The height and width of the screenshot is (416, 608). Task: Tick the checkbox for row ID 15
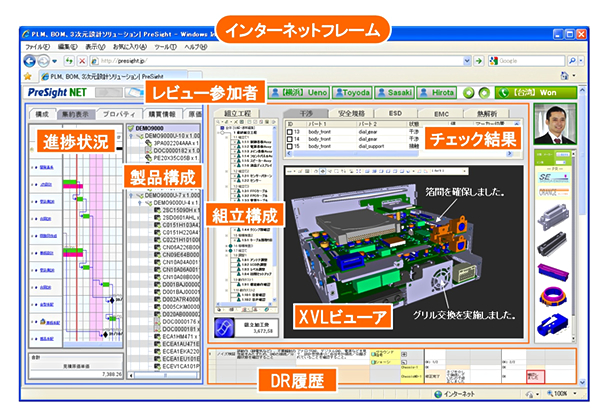pyautogui.click(x=289, y=146)
